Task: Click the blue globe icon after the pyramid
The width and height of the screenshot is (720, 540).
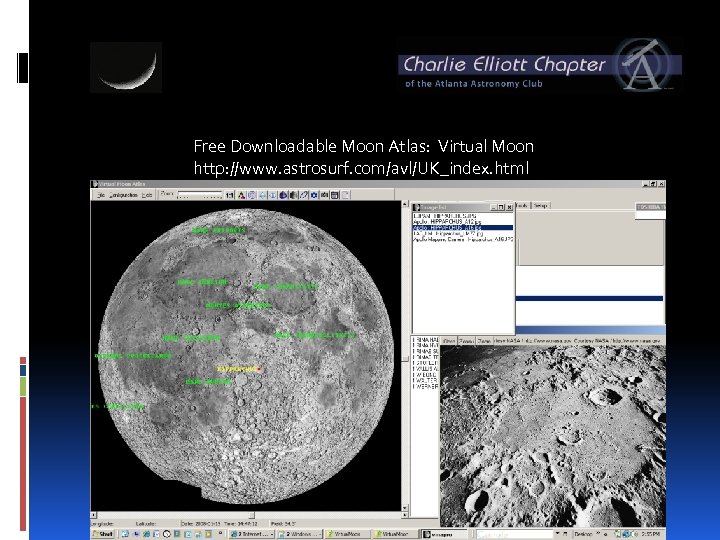Action: pyautogui.click(x=252, y=195)
